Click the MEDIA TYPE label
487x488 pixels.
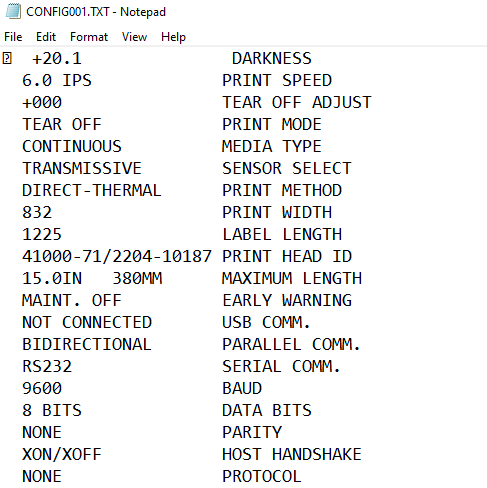[272, 147]
